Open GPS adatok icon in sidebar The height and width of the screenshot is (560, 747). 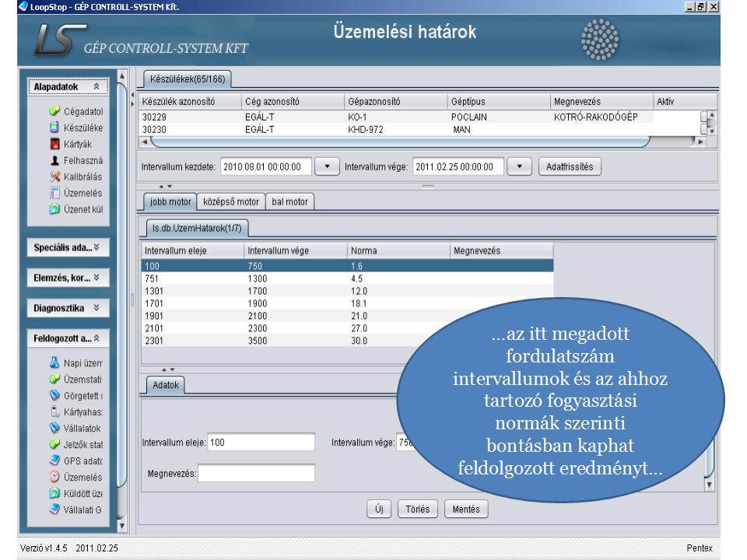54,460
